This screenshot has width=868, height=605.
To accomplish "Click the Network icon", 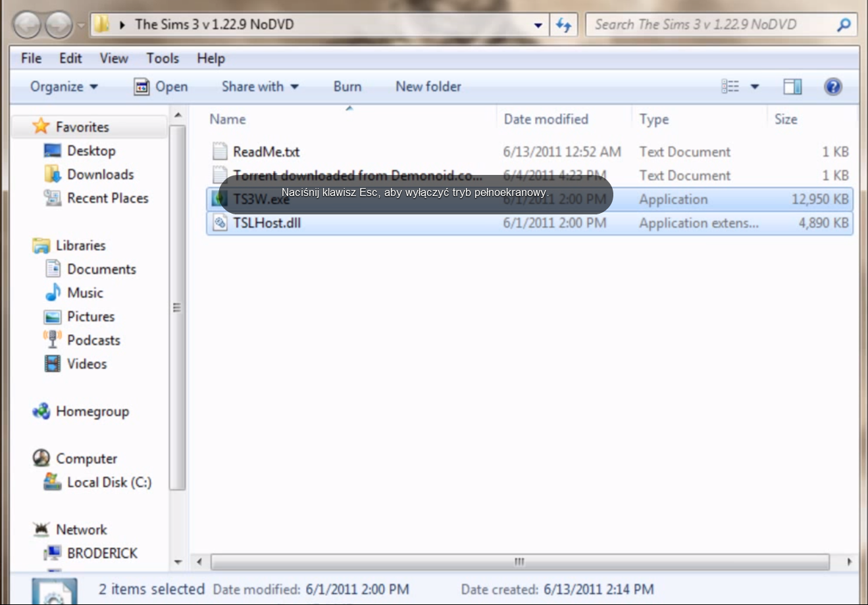I will (x=41, y=529).
